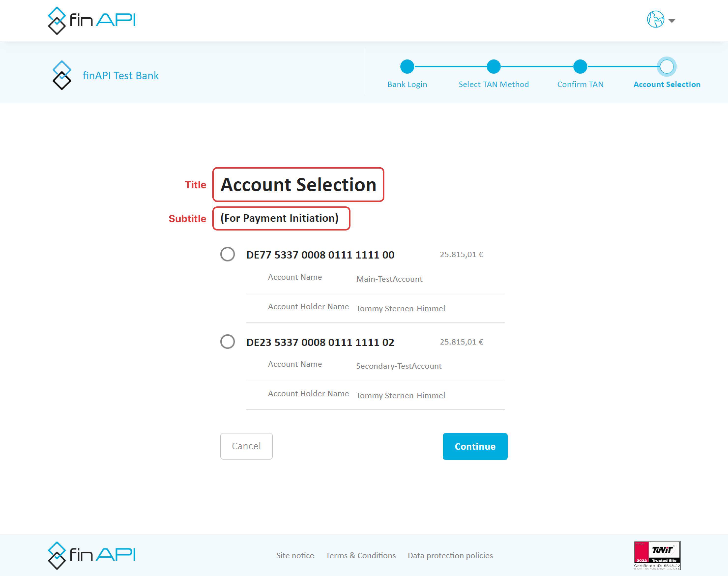Click the Bank Login step circle
Viewport: 728px width, 576px height.
point(407,66)
